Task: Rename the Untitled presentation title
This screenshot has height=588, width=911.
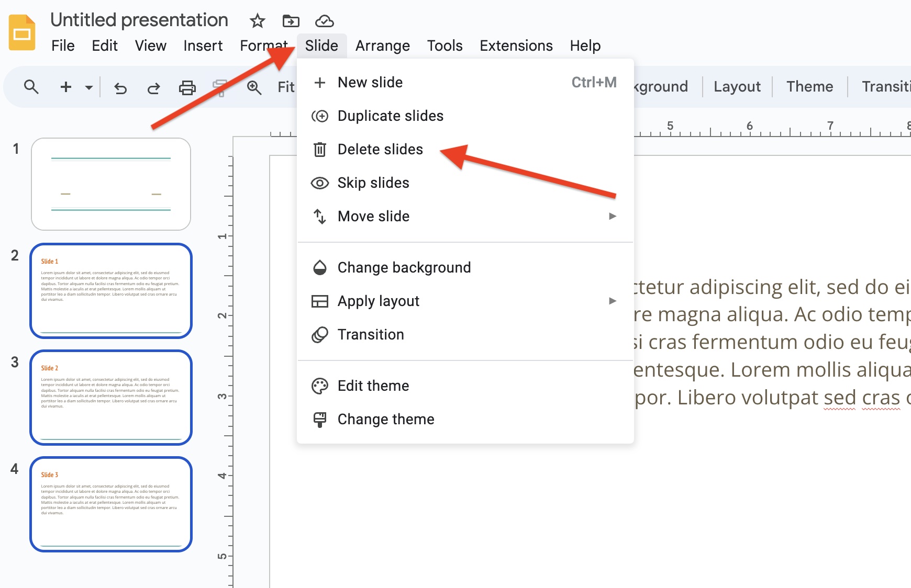Action: tap(139, 20)
